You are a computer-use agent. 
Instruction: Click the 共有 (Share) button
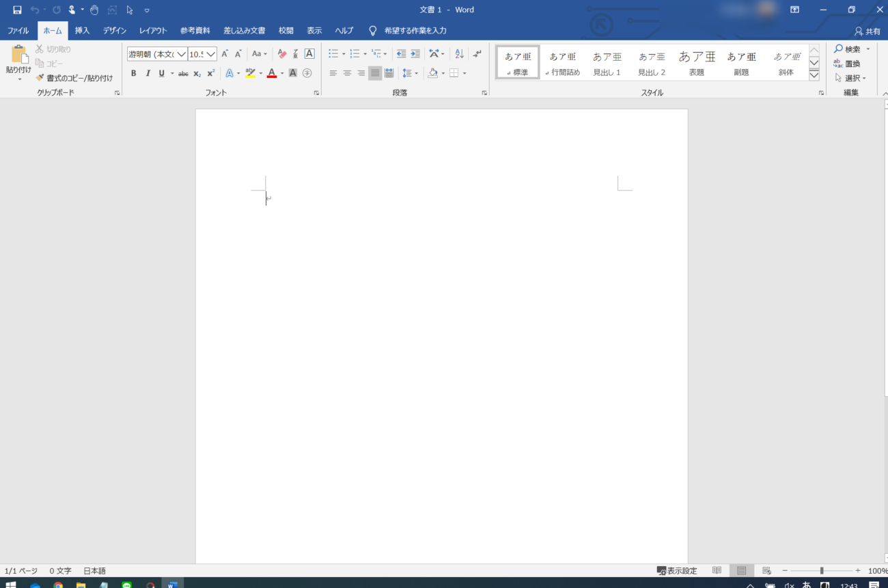click(868, 31)
